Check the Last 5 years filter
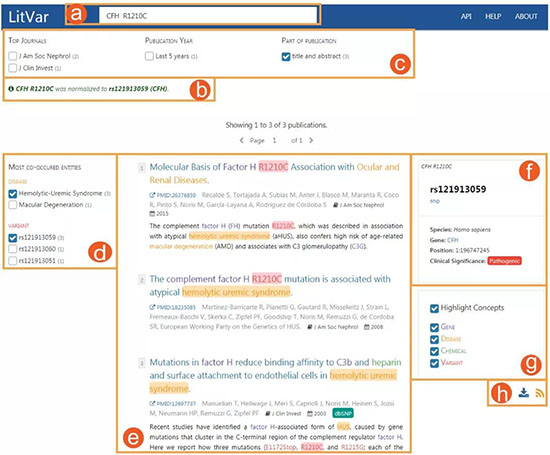 click(x=149, y=56)
